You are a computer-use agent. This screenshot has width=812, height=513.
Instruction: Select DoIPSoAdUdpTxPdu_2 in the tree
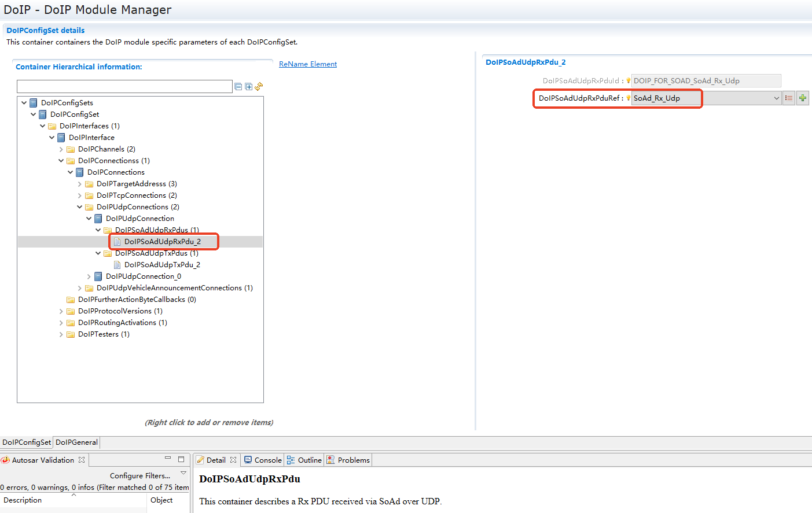162,265
